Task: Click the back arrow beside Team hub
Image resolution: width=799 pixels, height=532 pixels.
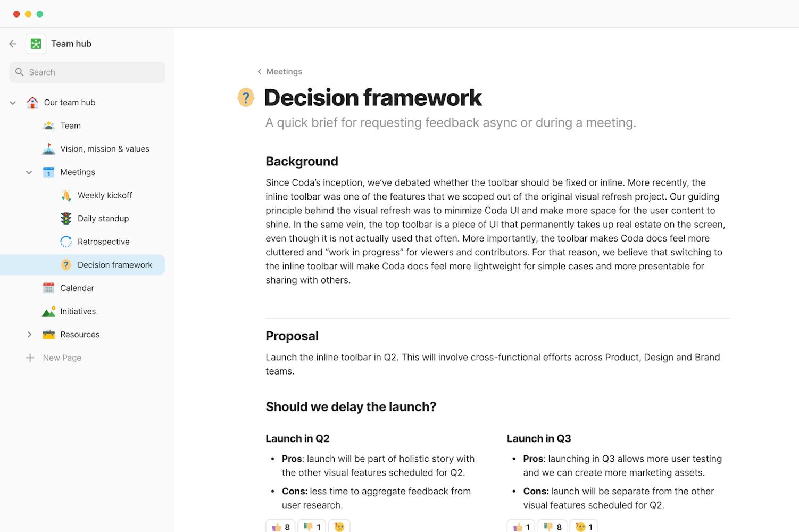Action: point(13,44)
